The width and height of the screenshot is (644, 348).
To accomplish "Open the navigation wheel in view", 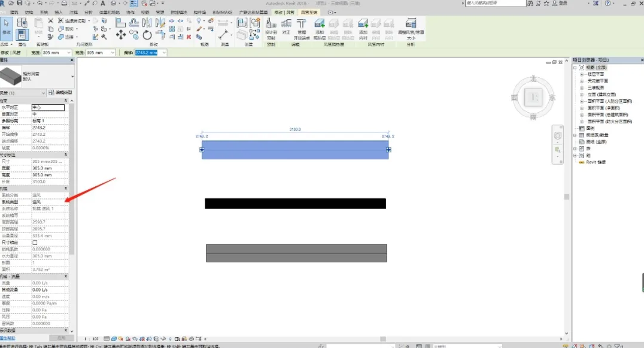I will (557, 135).
